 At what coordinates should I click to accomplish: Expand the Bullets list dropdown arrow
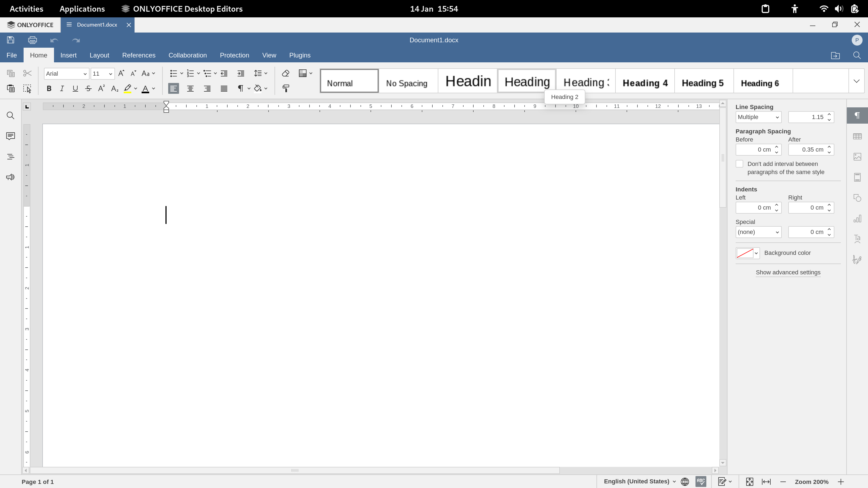click(x=182, y=73)
